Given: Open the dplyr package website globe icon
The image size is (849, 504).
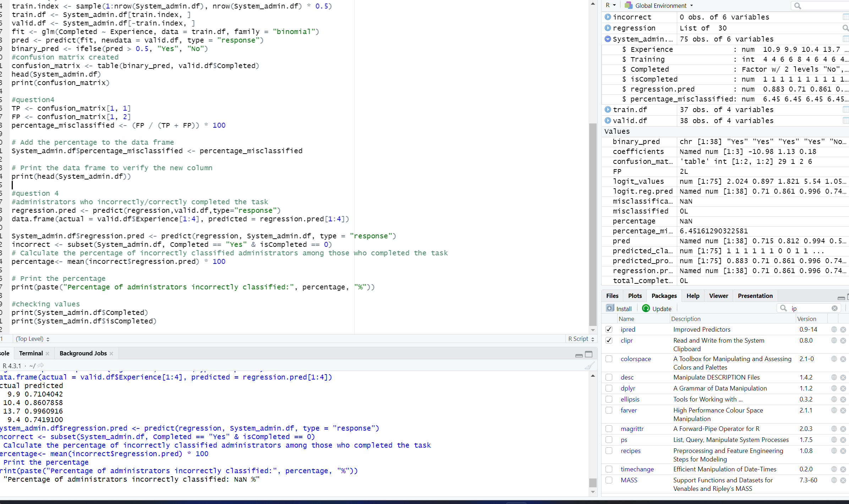Looking at the screenshot, I should (x=833, y=388).
